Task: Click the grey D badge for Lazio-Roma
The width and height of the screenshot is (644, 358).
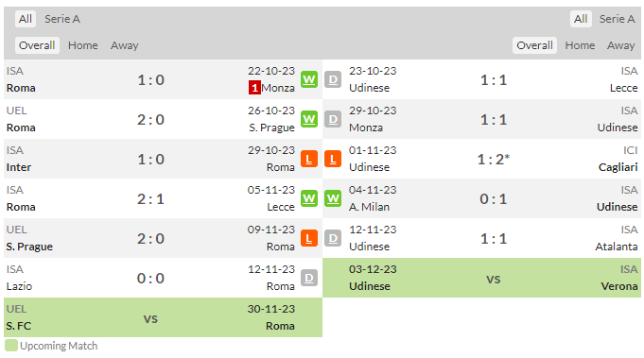Action: click(x=309, y=278)
